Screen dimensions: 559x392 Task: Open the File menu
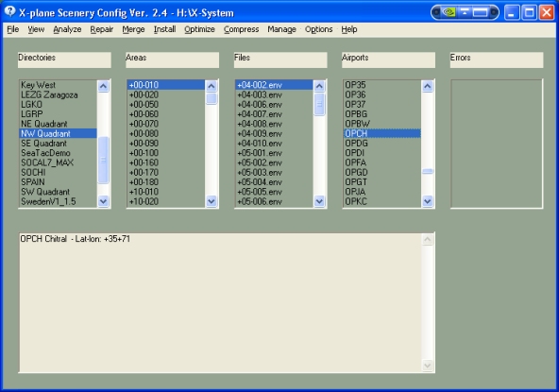click(x=13, y=29)
